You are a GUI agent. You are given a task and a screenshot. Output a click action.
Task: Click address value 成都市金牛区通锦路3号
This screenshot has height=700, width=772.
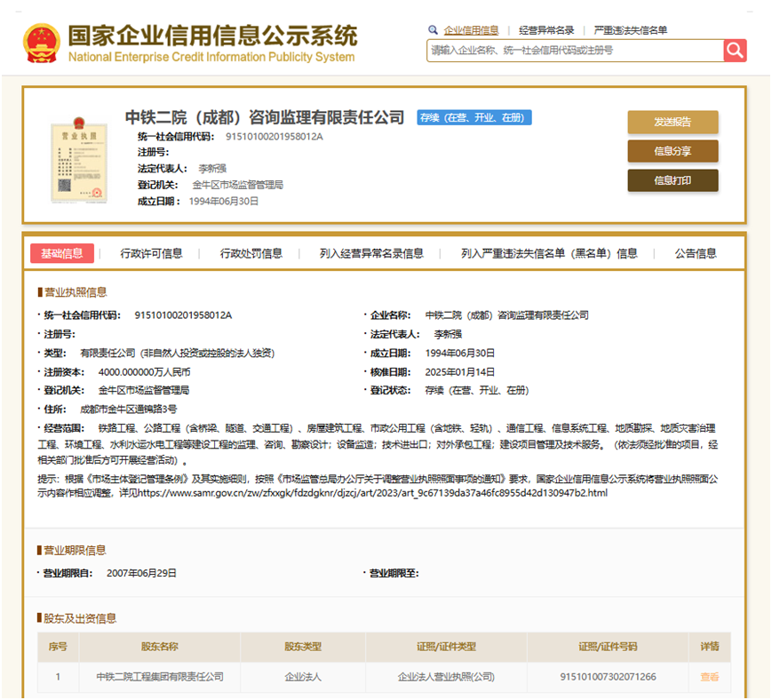[129, 409]
